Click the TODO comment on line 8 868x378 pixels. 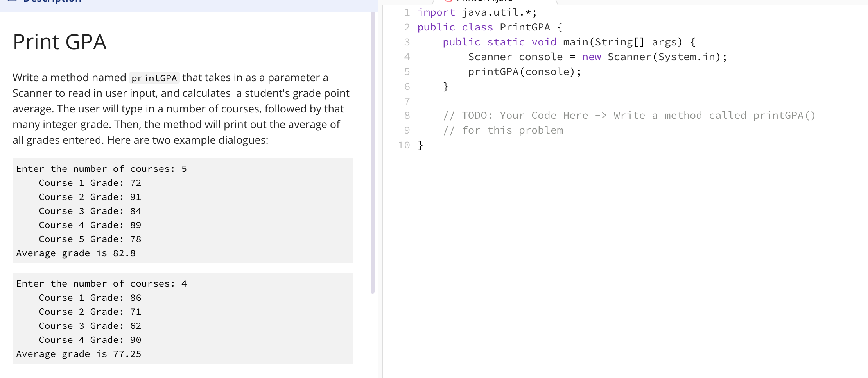click(626, 115)
